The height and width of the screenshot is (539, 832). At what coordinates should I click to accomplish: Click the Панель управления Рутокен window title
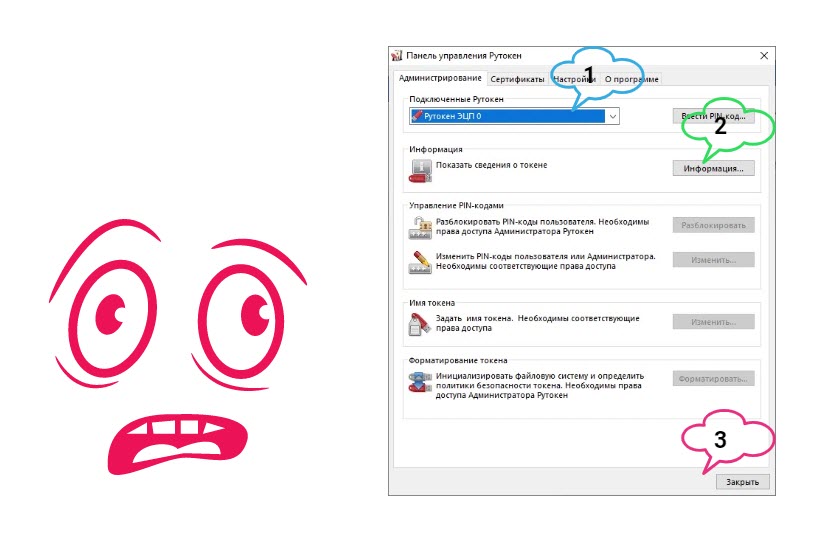point(464,56)
